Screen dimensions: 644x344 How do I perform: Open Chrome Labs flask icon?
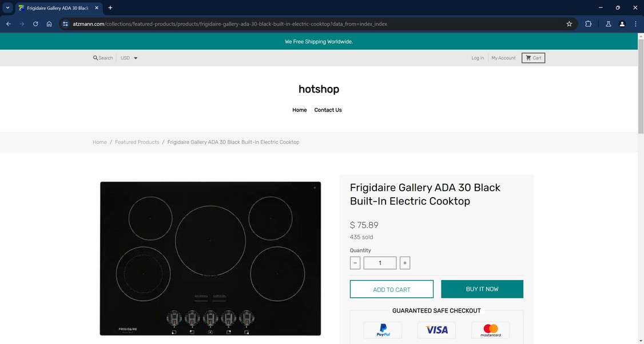point(609,24)
